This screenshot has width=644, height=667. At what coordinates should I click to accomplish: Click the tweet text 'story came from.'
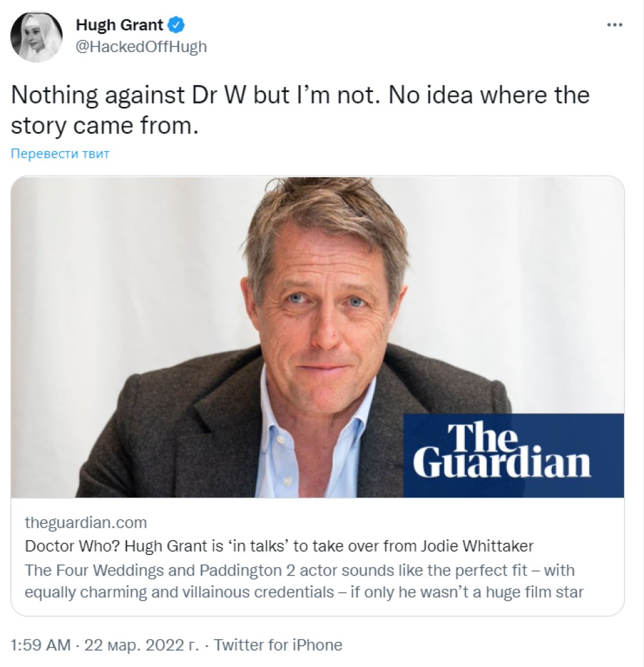[102, 126]
